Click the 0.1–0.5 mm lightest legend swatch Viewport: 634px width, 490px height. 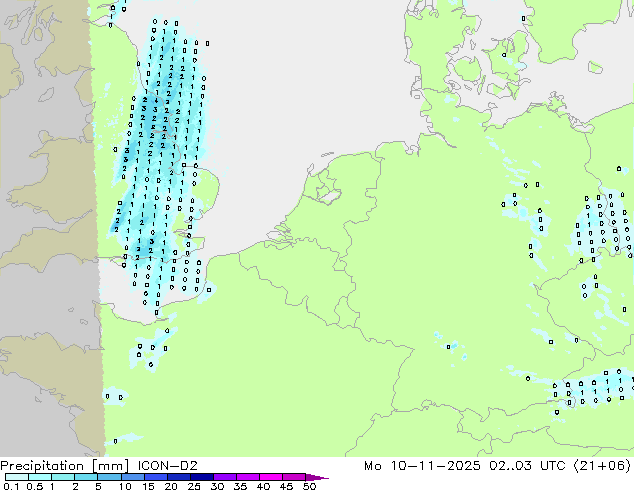click(17, 477)
